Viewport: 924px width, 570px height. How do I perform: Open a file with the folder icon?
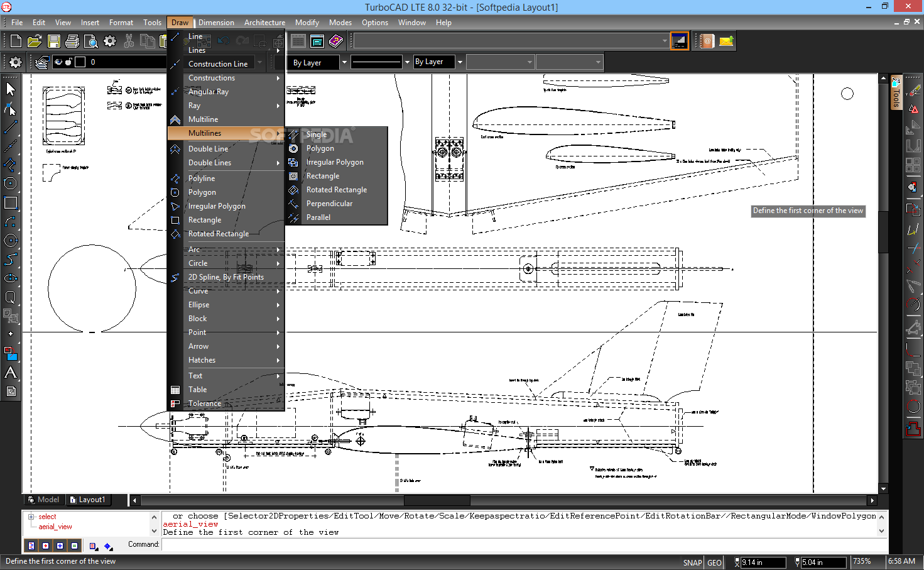tap(35, 41)
